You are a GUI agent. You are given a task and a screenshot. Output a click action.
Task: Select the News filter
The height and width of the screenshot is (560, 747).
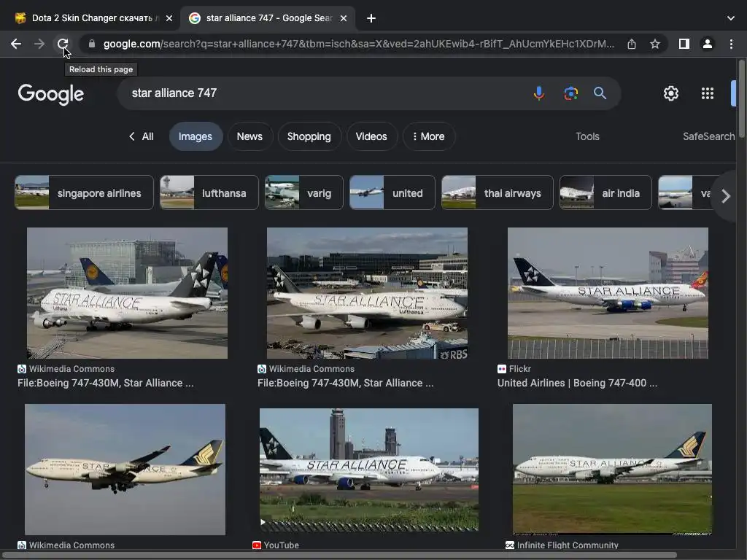(249, 136)
